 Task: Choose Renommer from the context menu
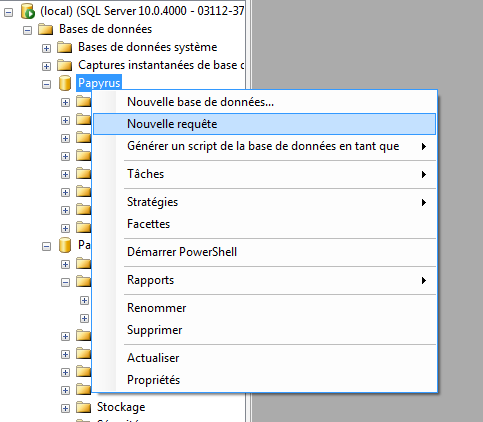click(264, 308)
